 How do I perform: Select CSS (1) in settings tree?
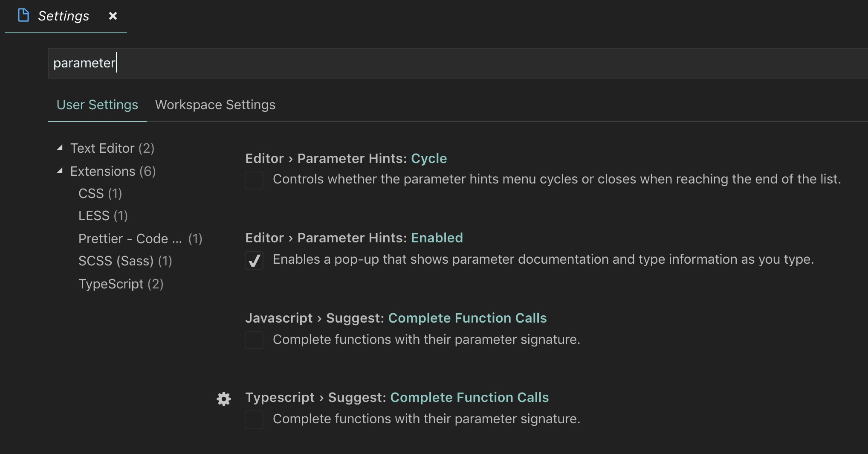(100, 193)
